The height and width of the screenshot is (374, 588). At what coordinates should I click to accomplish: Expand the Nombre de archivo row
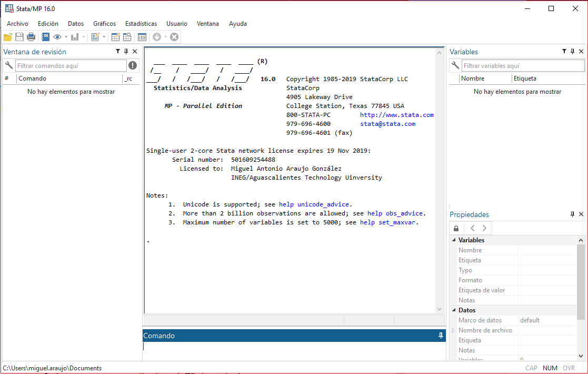(x=453, y=330)
